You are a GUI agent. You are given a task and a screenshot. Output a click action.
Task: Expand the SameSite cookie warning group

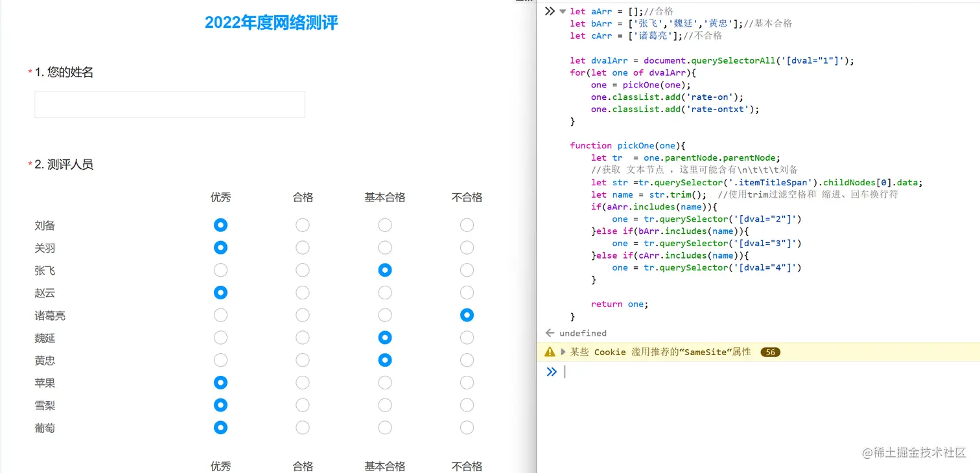[x=563, y=352]
